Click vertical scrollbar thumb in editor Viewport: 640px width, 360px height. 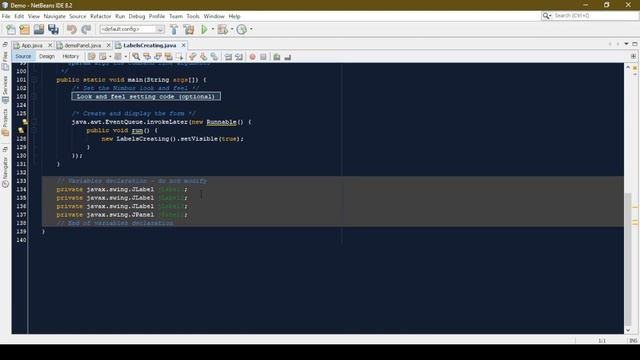click(x=628, y=258)
